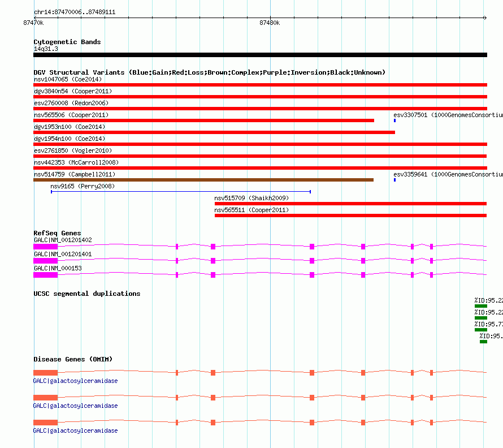The width and height of the screenshot is (503, 448).
Task: Select the Disease Genes (OMIM) track title
Action: tap(73, 359)
